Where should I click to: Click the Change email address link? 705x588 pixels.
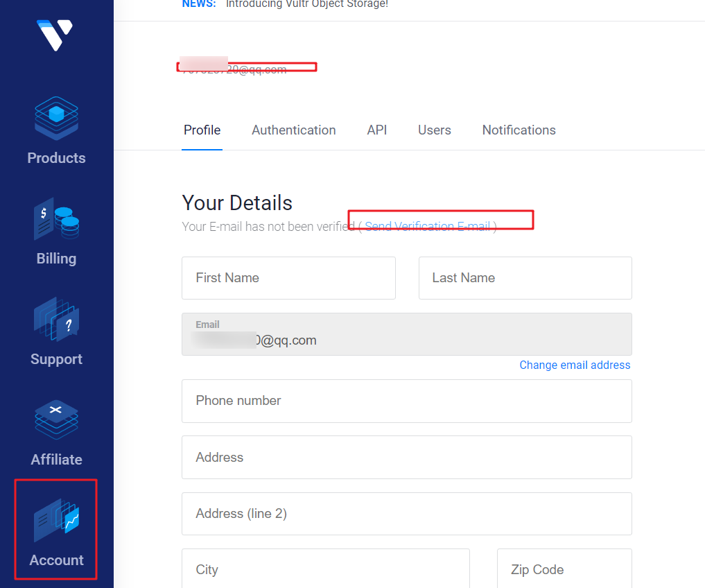pyautogui.click(x=575, y=365)
